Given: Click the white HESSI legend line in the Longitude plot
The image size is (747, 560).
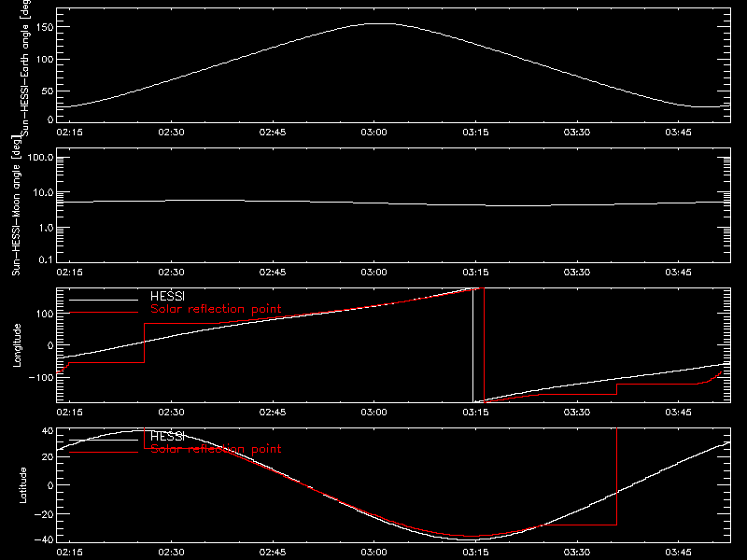Looking at the screenshot, I should 104,300.
